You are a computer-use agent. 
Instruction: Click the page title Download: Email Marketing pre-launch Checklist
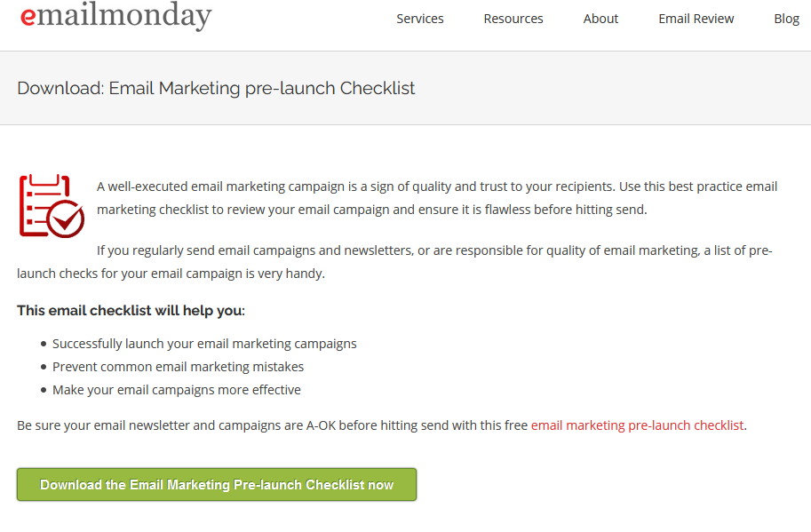216,89
